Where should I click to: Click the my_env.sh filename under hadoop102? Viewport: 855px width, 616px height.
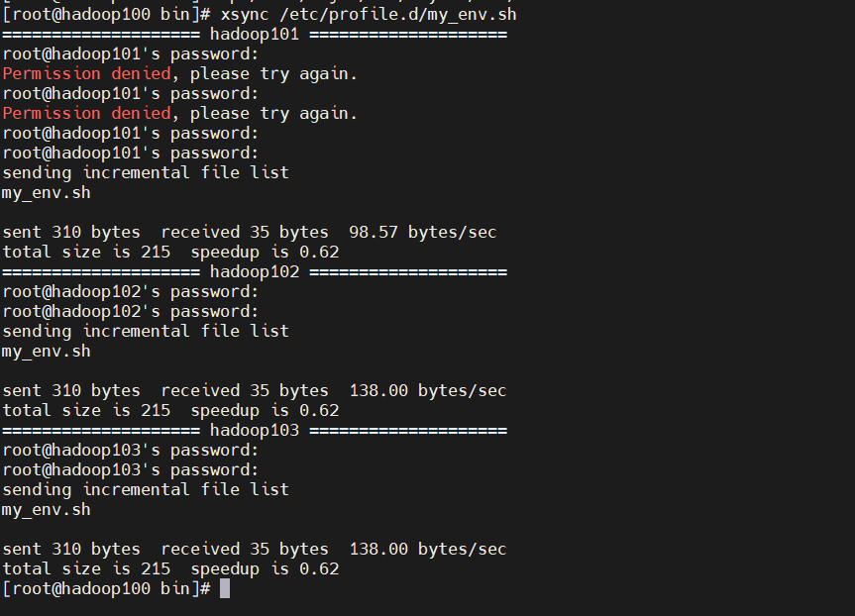(x=47, y=352)
